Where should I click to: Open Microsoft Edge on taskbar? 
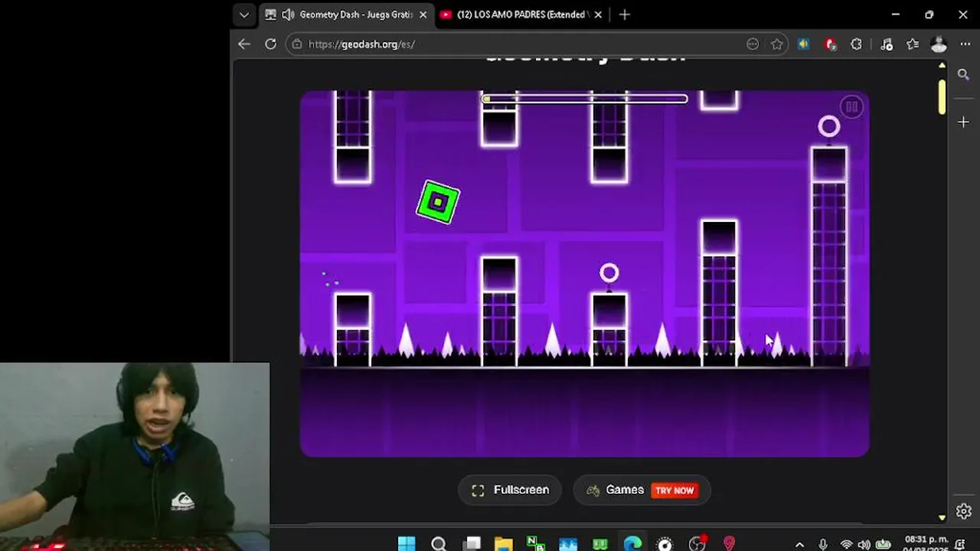(632, 543)
